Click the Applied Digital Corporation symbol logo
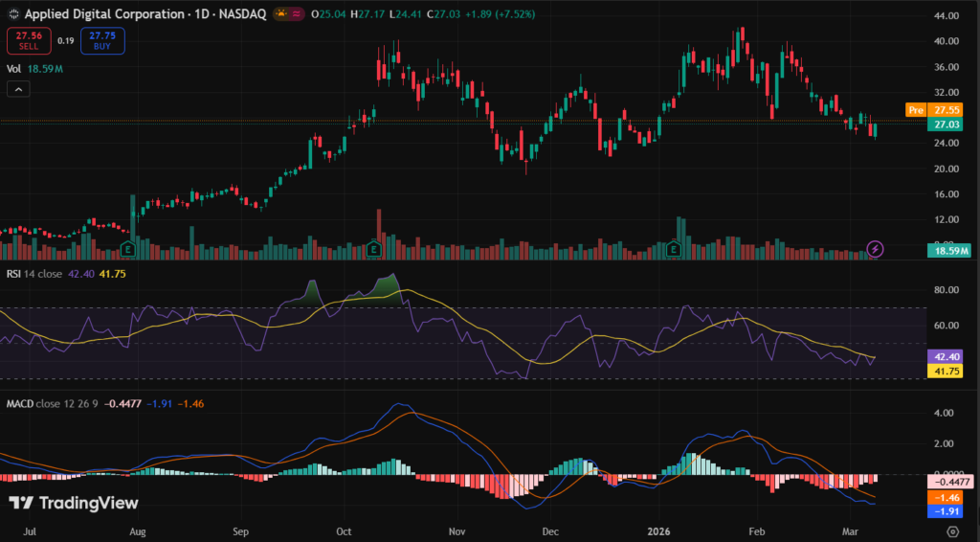The image size is (980, 542). [x=11, y=15]
